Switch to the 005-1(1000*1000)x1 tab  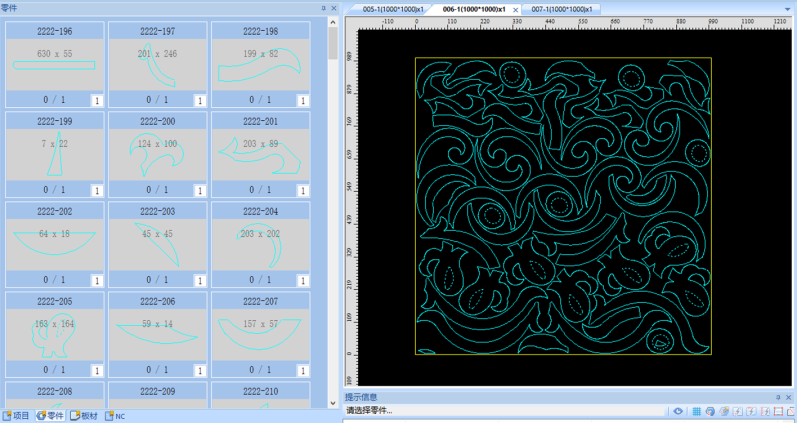(392, 9)
